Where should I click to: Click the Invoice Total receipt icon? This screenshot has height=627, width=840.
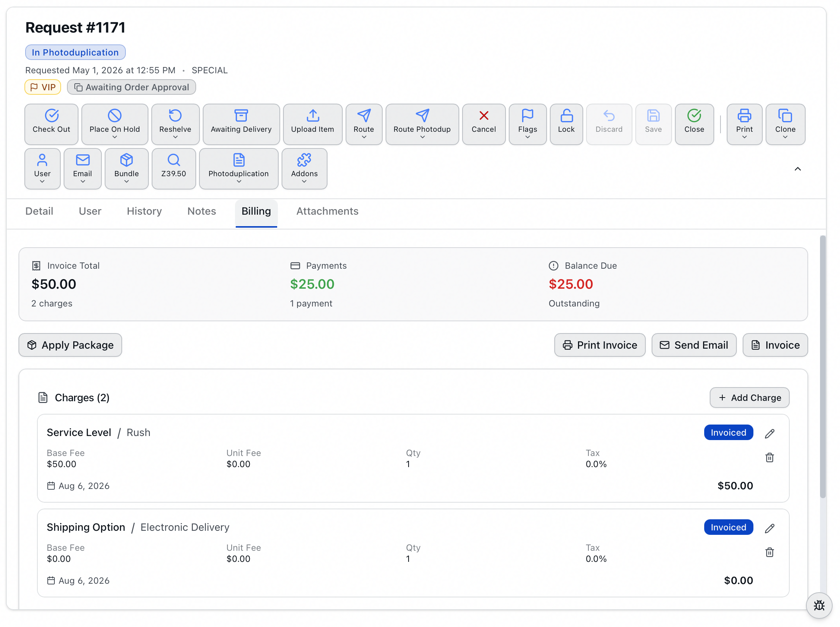[36, 266]
